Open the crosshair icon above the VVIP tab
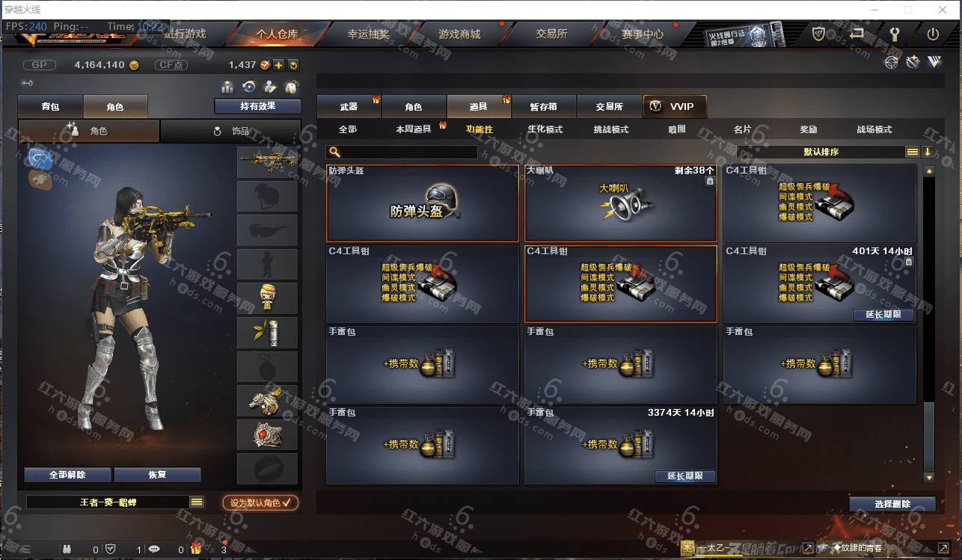This screenshot has height=560, width=962. [891, 63]
